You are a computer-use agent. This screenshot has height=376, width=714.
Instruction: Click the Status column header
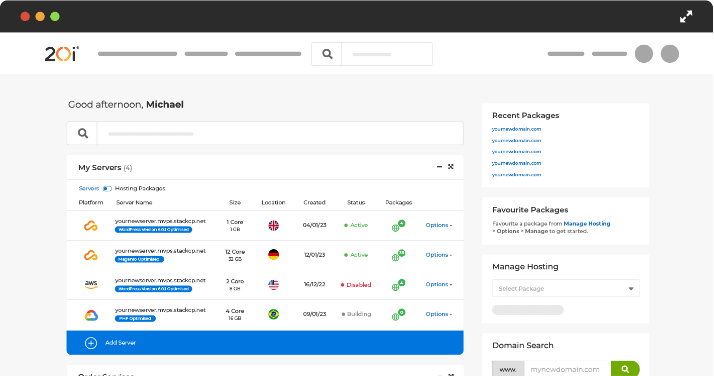356,203
